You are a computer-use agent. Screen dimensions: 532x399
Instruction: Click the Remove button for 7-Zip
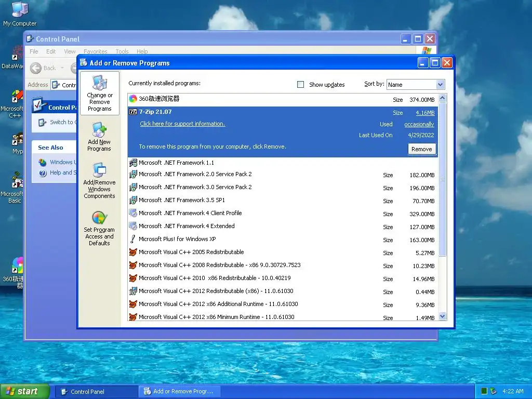pos(422,149)
